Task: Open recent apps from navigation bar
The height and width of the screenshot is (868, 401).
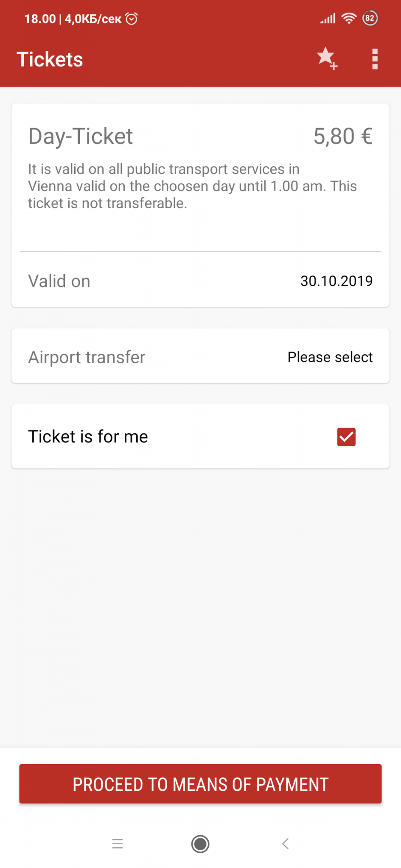Action: tap(118, 843)
